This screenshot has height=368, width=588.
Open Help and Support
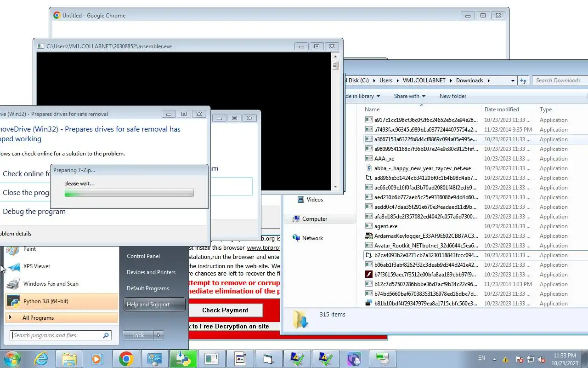[154, 305]
